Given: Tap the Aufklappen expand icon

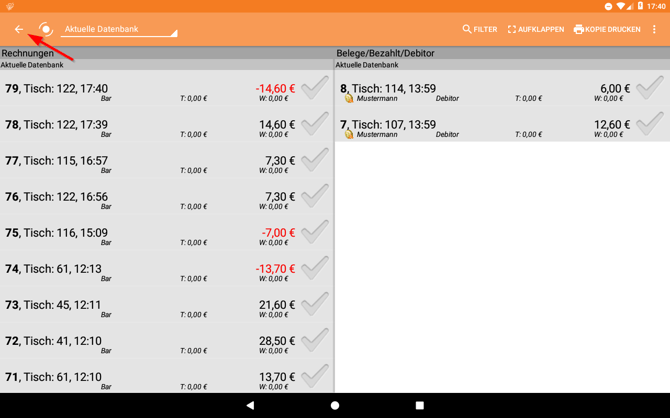Looking at the screenshot, I should point(512,30).
